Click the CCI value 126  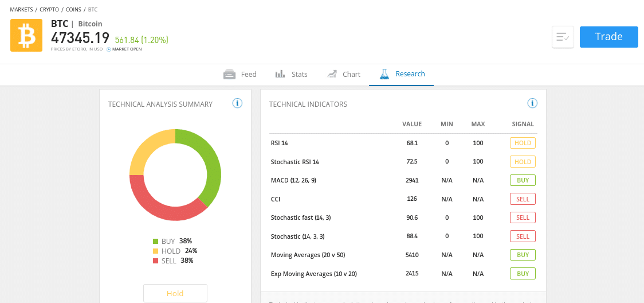tap(412, 199)
